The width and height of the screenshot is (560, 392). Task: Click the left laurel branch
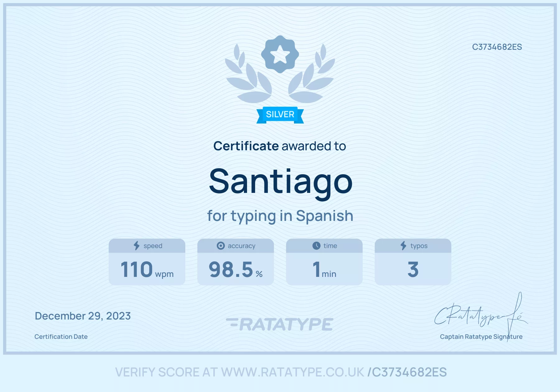(x=248, y=74)
